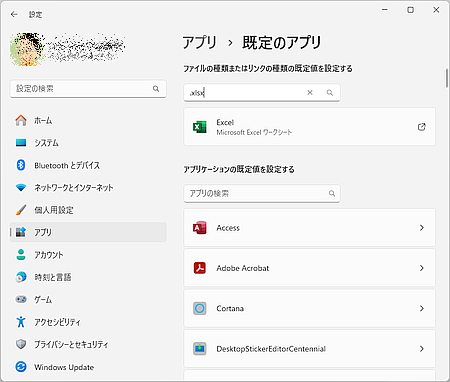This screenshot has width=450, height=382.
Task: Open プライバシーとセキュリティ settings
Action: 88,344
